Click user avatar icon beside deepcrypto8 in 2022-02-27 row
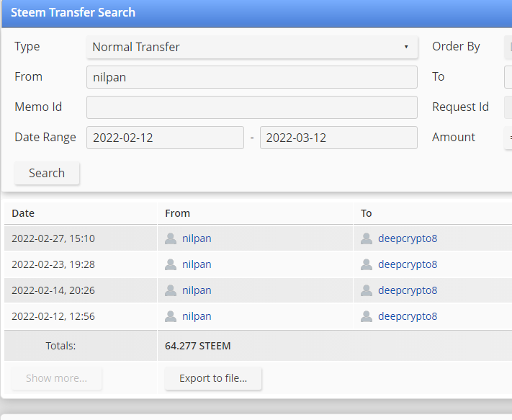This screenshot has width=512, height=420. (367, 238)
